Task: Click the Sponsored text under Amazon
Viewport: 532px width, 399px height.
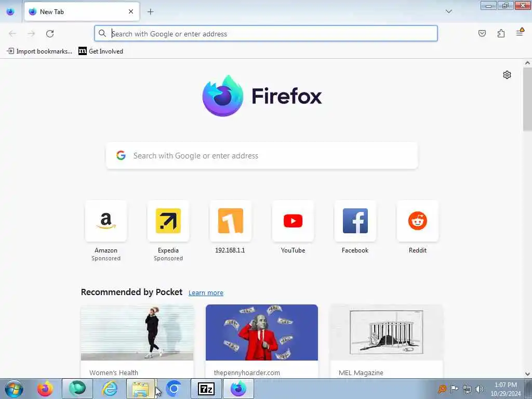Action: click(106, 258)
